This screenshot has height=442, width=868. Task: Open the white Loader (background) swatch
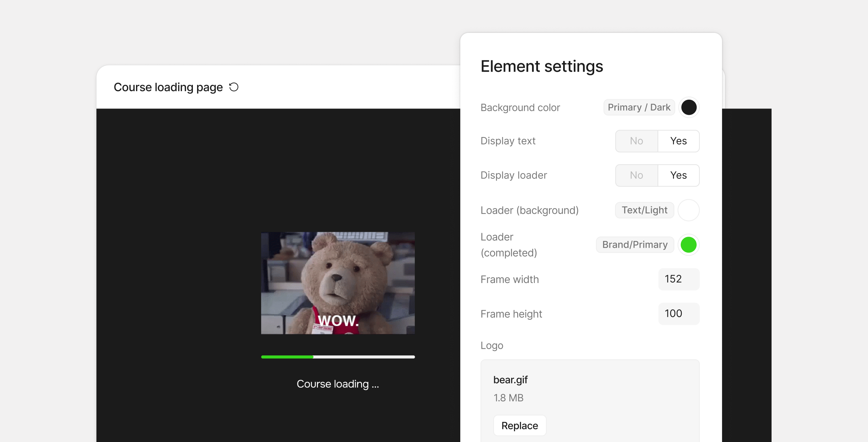689,210
